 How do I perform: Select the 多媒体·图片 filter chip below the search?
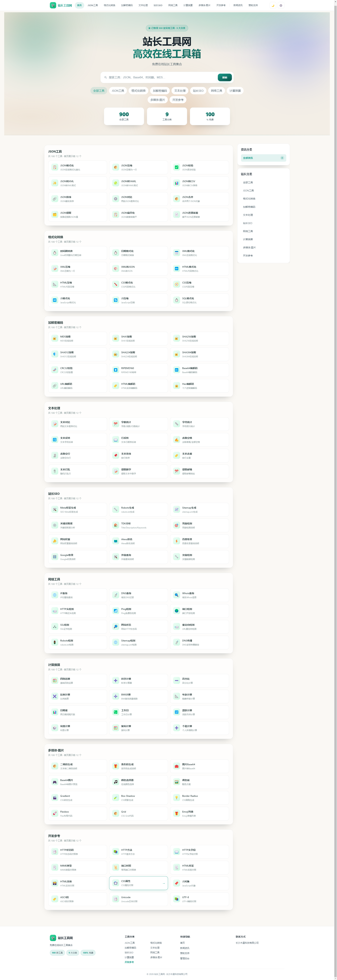158,100
